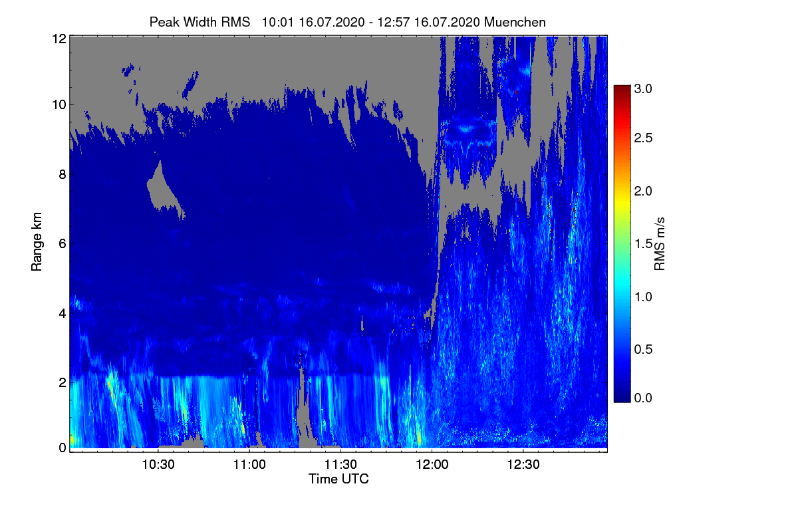The width and height of the screenshot is (798, 532).
Task: Click the 12:30 time tick label
Action: click(523, 465)
